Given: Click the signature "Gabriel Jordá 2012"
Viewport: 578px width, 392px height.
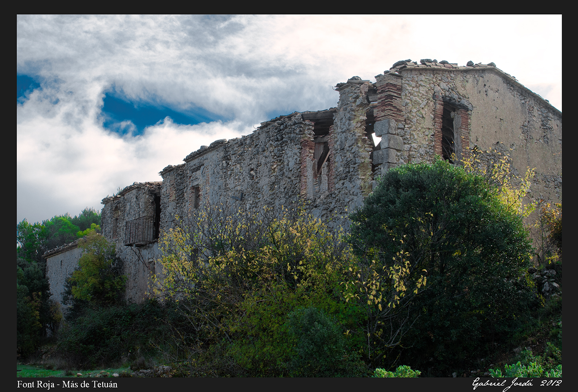Looking at the screenshot, I should 517,384.
